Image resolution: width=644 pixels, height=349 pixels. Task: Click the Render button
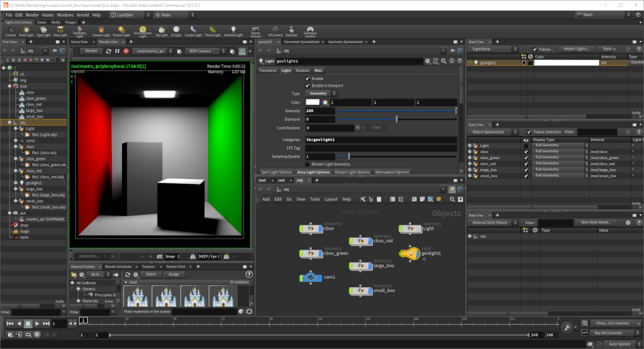(91, 51)
